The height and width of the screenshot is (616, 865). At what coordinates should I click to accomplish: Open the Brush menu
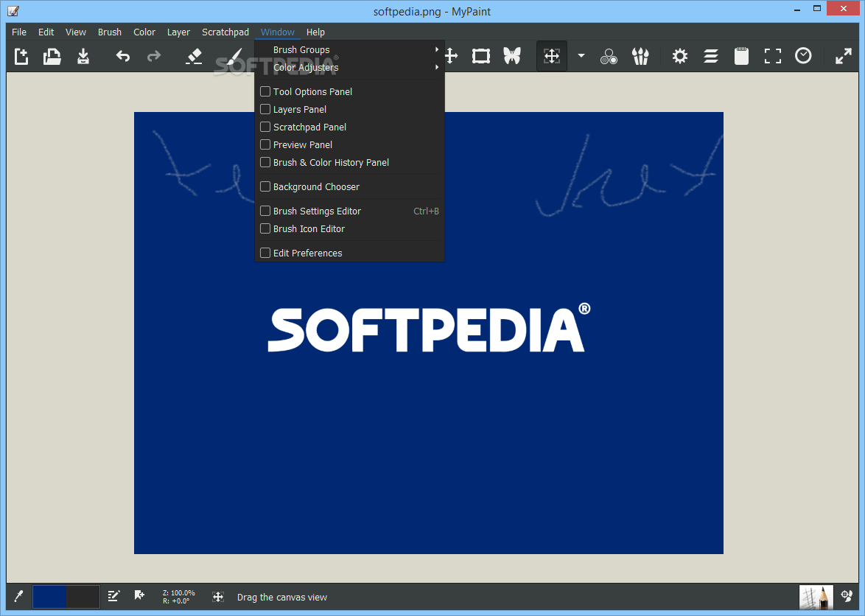tap(110, 32)
